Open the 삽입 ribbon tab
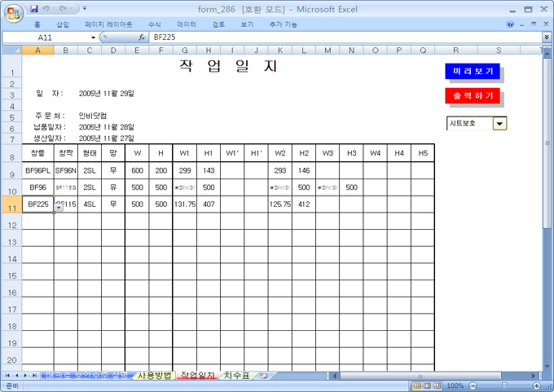 tap(63, 24)
